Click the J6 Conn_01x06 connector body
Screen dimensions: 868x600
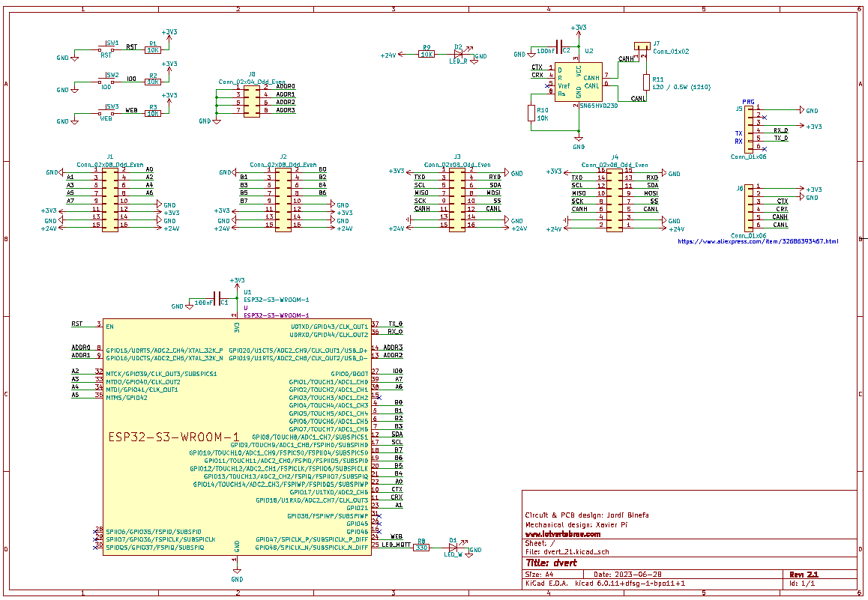click(749, 207)
